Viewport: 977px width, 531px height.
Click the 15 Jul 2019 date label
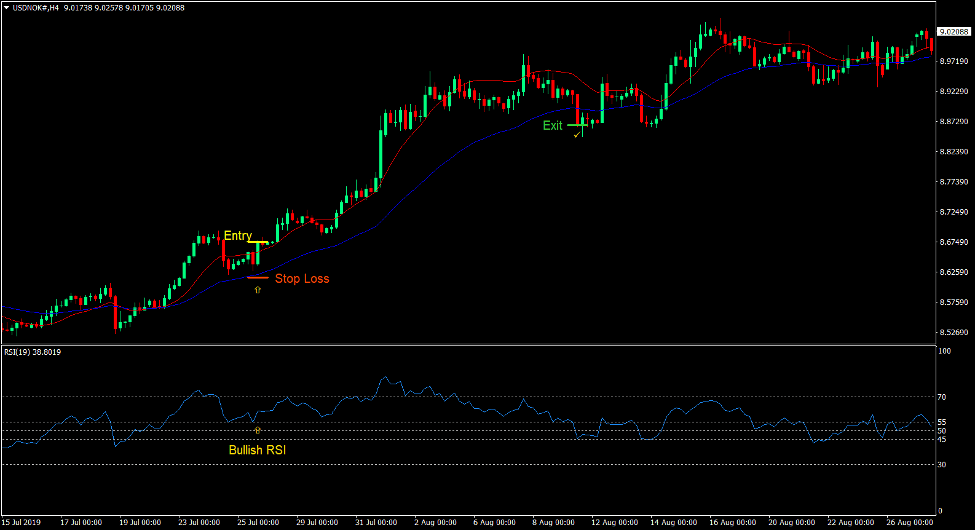click(23, 523)
